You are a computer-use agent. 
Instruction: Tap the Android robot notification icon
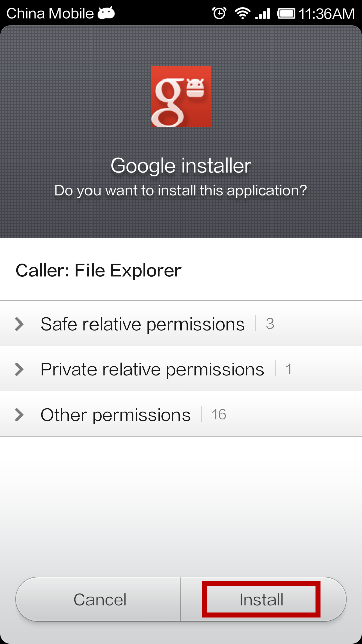point(106,13)
